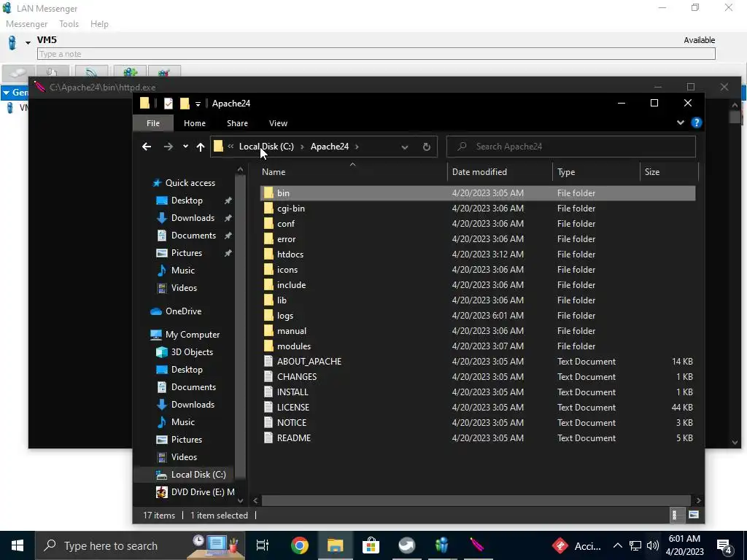Select DVD Drive (E:) in the navigation pane
The width and height of the screenshot is (747, 560).
[203, 492]
